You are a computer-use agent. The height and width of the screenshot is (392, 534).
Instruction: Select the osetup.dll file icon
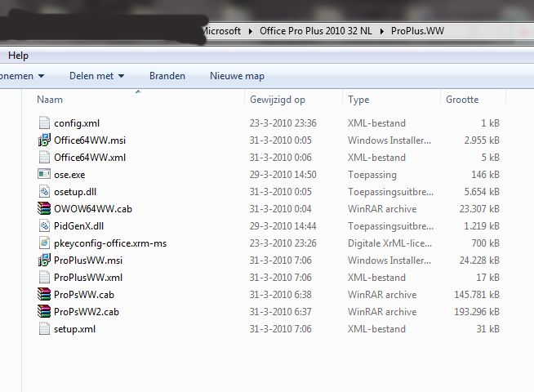[44, 192]
